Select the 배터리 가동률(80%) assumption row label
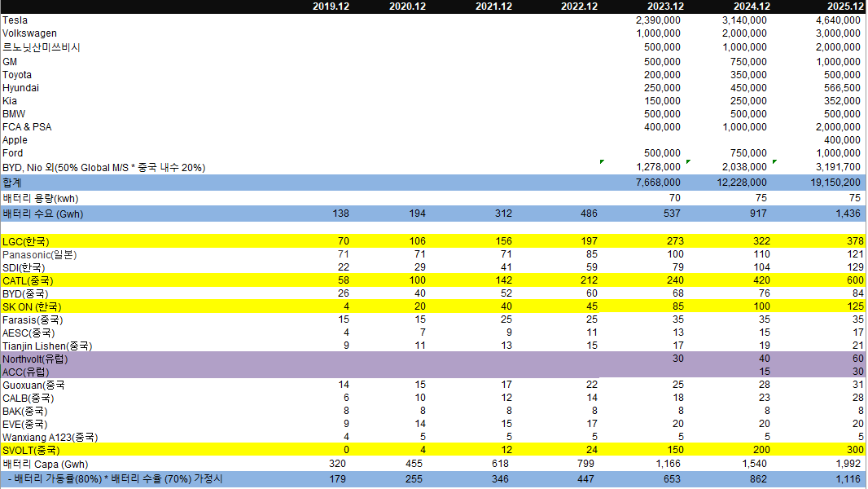The image size is (868, 489). 115,479
